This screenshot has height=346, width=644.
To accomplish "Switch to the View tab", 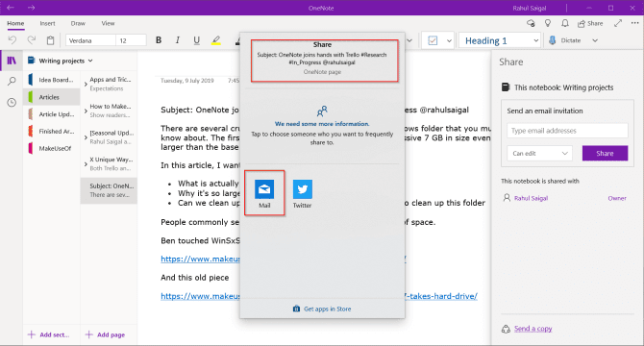I will pos(108,23).
